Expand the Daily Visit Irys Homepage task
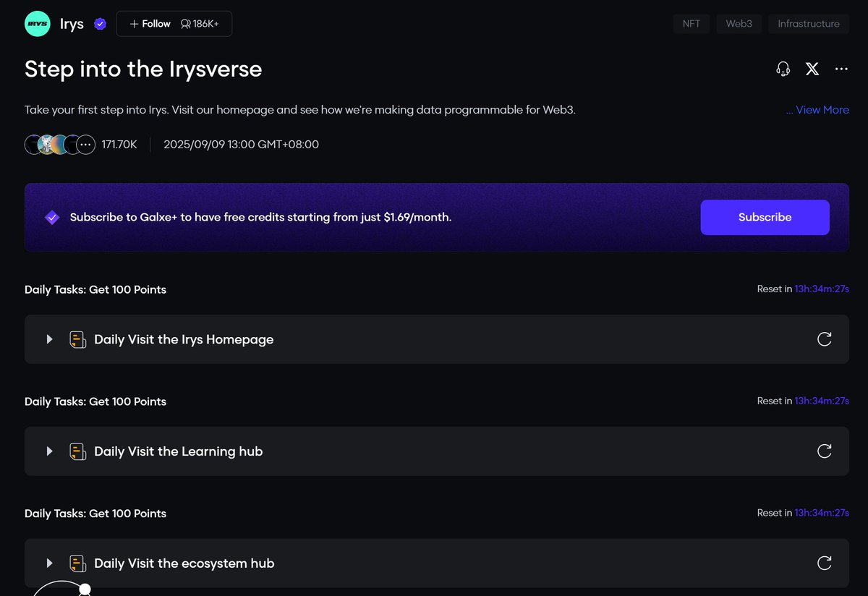The image size is (868, 596). tap(49, 339)
